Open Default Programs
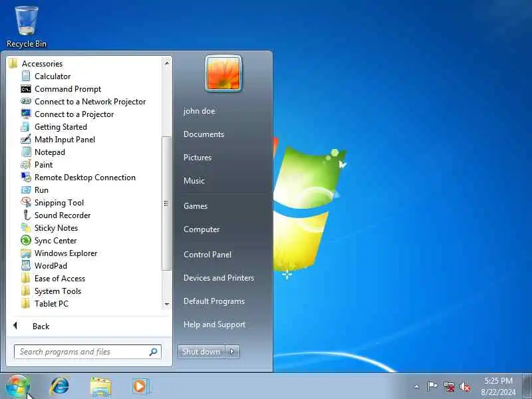 click(213, 301)
